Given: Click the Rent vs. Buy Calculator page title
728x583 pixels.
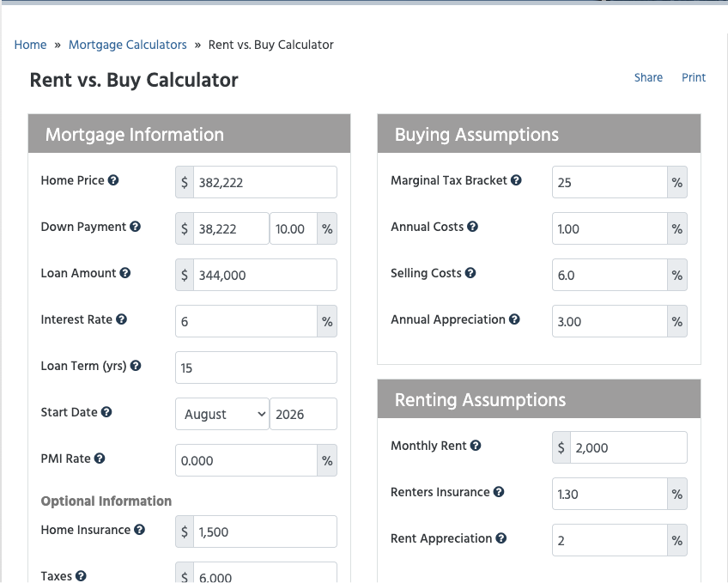Looking at the screenshot, I should click(134, 80).
